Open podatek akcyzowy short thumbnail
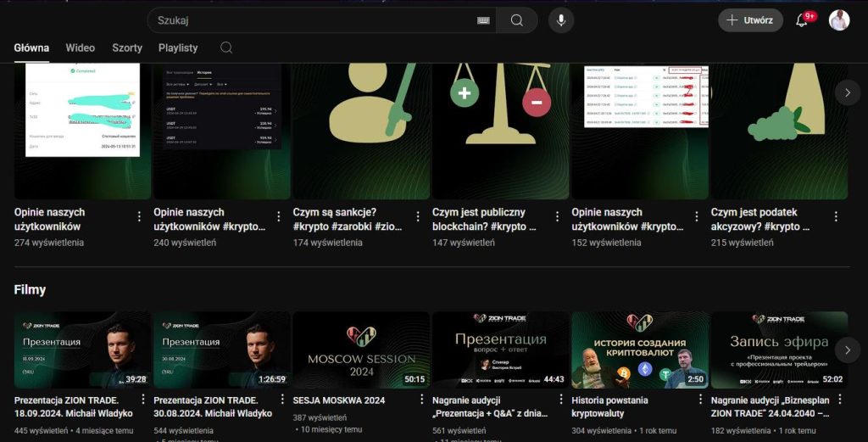The image size is (868, 442). coord(780,131)
